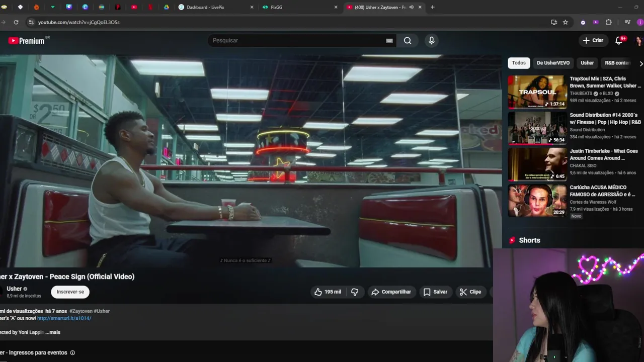The height and width of the screenshot is (362, 644).
Task: Open the Cariúcha ACUSA MÉDICO thumbnail
Action: tap(537, 201)
